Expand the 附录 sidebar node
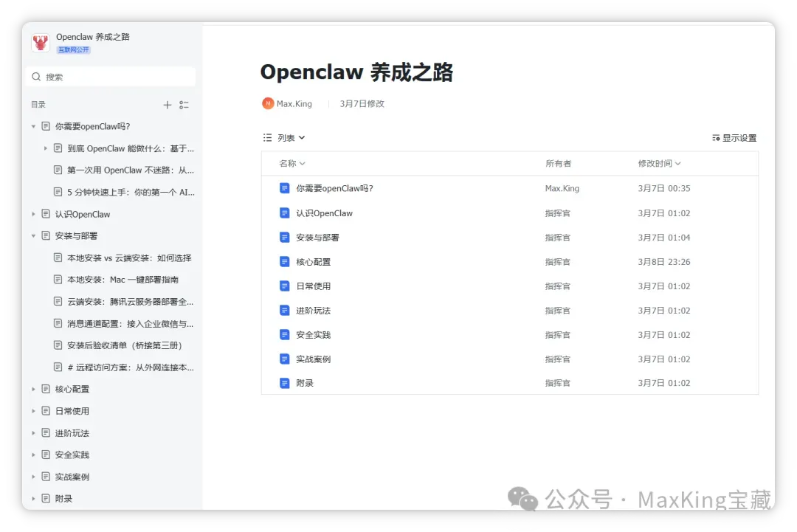 [33, 499]
